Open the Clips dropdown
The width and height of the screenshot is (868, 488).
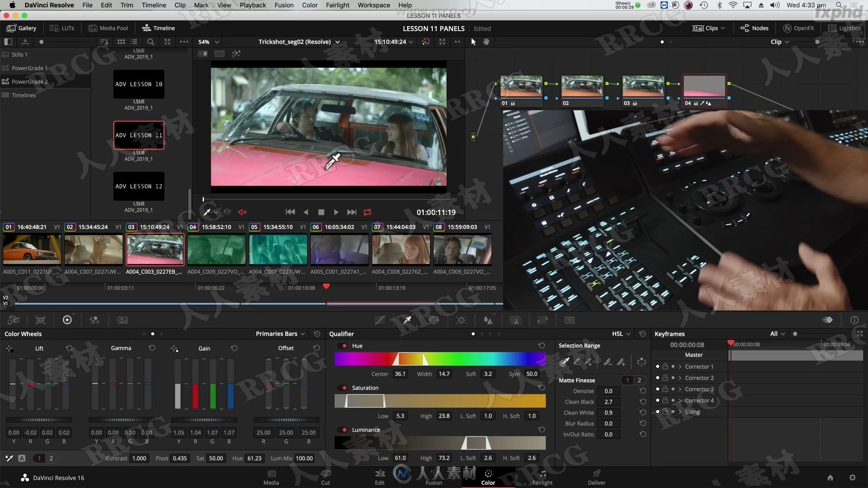click(x=708, y=28)
